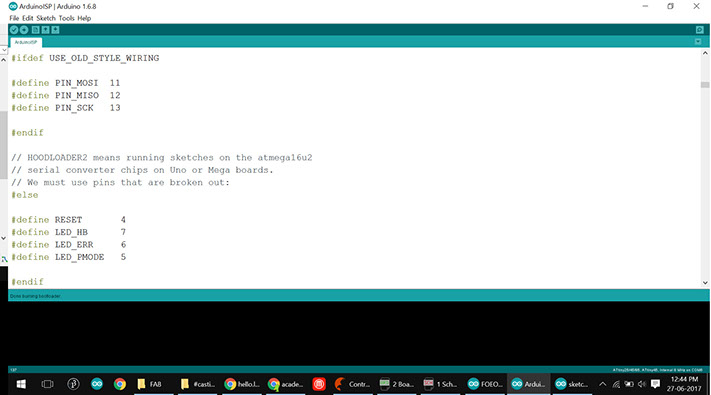Switch to the 'hello.l...' Chrome window
The height and width of the screenshot is (395, 711).
[x=242, y=384]
